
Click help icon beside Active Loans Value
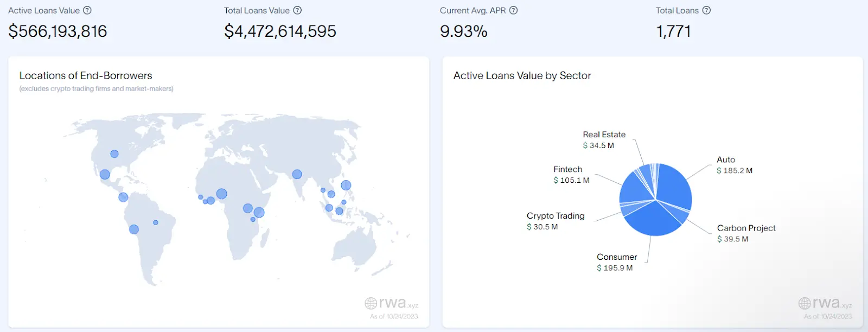(x=87, y=10)
